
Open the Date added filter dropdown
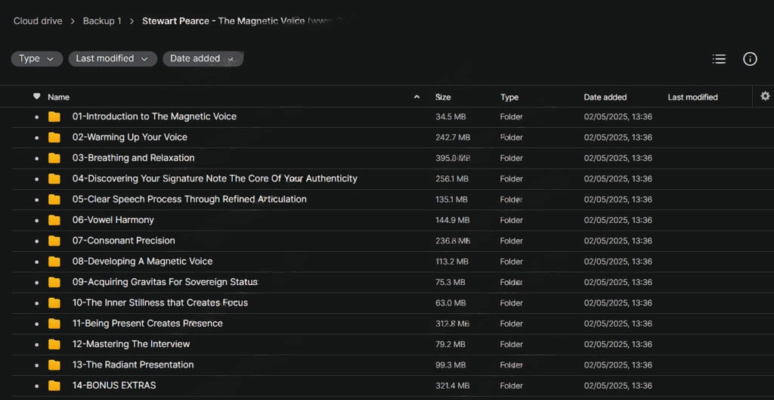pos(203,59)
